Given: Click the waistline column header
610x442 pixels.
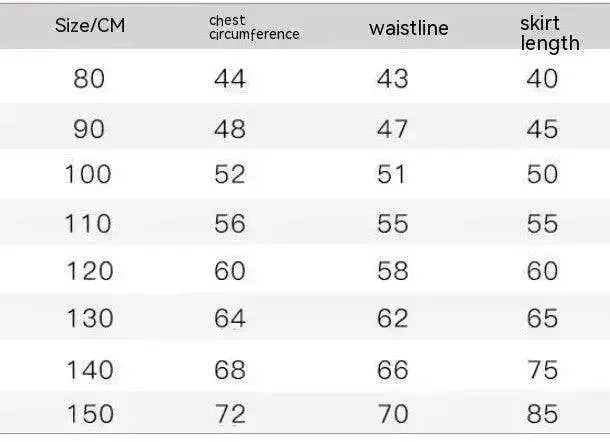Looking at the screenshot, I should (408, 28).
